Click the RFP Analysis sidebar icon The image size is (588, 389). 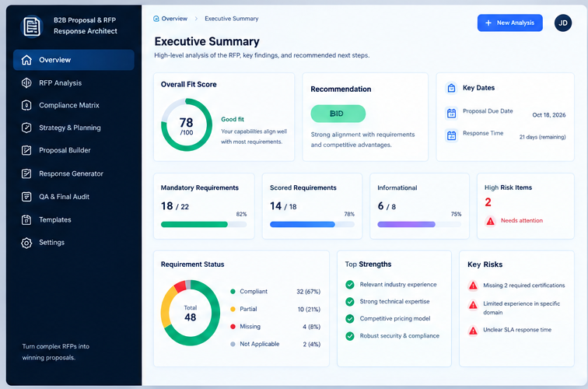[x=26, y=83]
